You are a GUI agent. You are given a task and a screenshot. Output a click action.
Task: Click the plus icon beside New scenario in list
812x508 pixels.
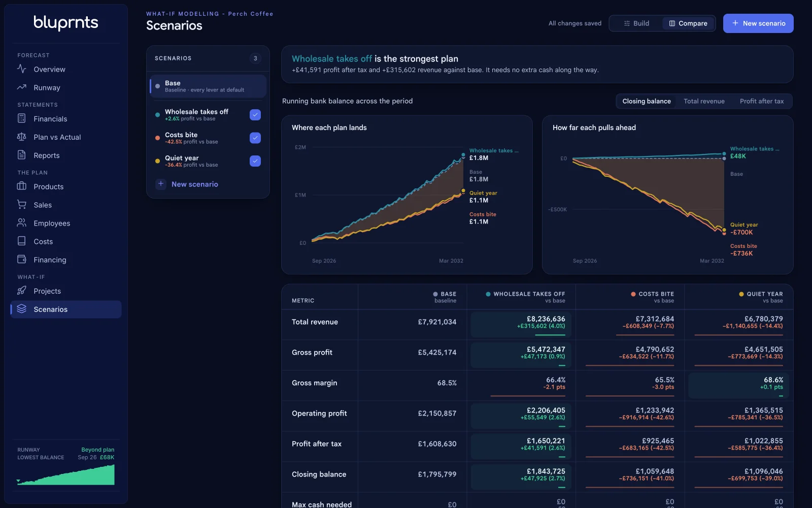161,184
